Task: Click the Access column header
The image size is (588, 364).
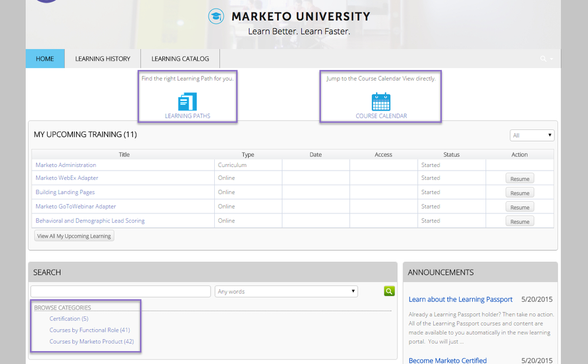Action: (383, 154)
